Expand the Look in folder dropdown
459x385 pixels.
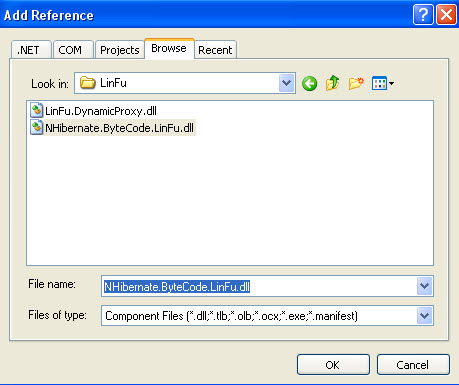coord(287,83)
